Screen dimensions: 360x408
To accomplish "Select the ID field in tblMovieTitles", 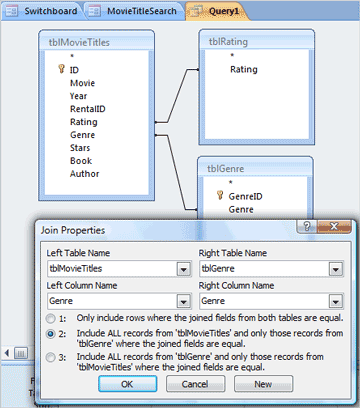I will click(74, 70).
